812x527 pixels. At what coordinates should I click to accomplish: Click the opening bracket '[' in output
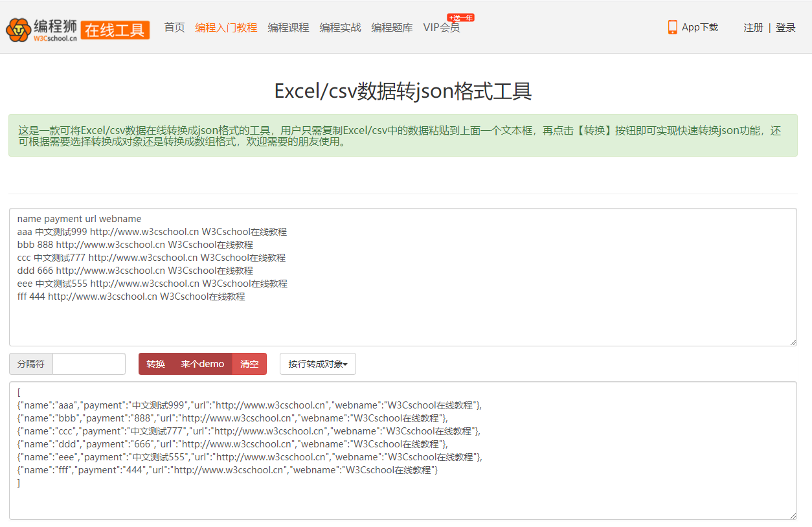pyautogui.click(x=19, y=392)
